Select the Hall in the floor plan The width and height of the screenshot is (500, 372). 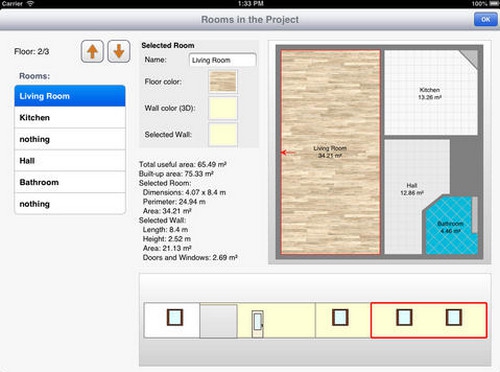coord(411,189)
